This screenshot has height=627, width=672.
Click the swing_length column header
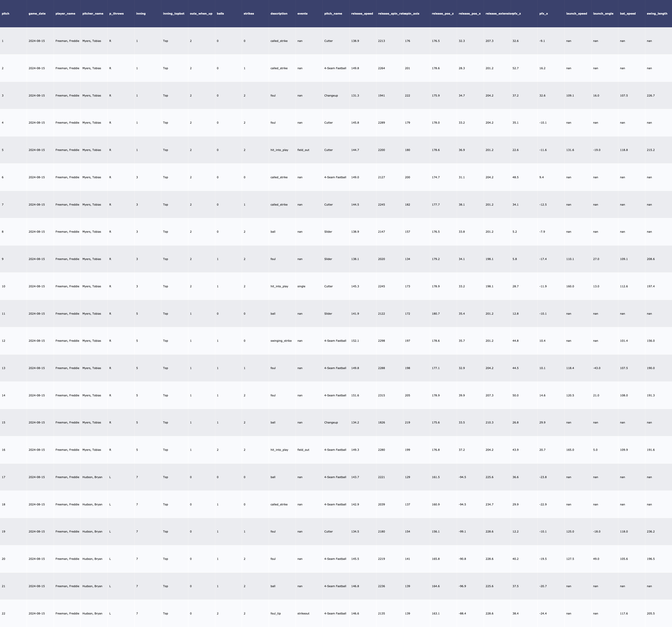click(x=657, y=13)
